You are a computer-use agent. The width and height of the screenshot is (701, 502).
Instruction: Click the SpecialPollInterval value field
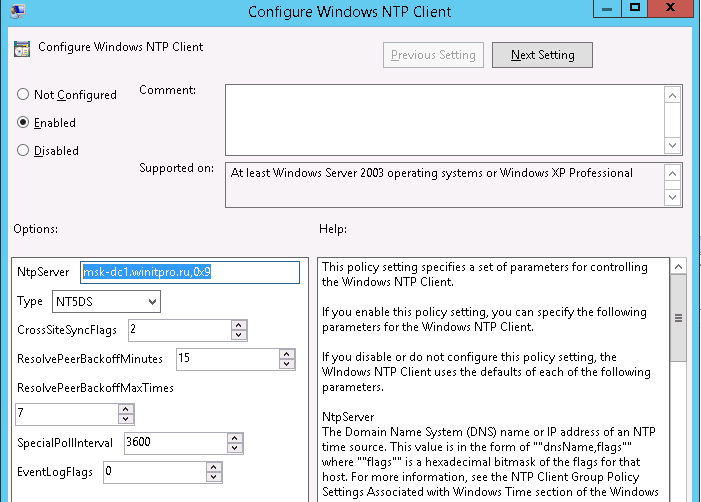(x=176, y=443)
